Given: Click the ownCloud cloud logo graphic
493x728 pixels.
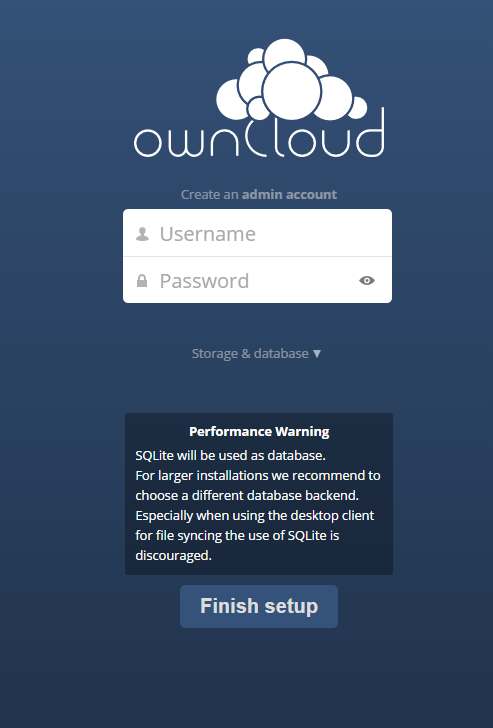Looking at the screenshot, I should tap(292, 80).
